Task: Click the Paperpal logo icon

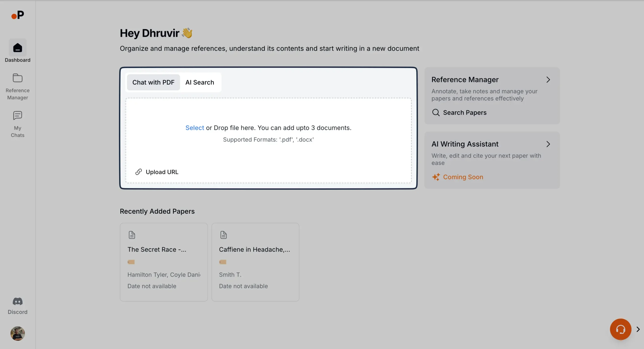Action: point(18,15)
